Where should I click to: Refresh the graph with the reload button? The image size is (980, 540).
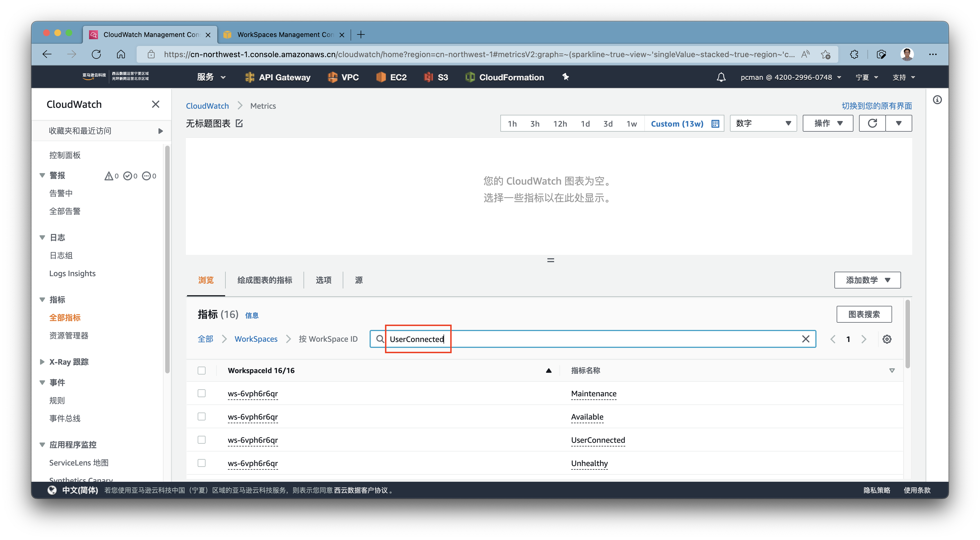coord(872,123)
